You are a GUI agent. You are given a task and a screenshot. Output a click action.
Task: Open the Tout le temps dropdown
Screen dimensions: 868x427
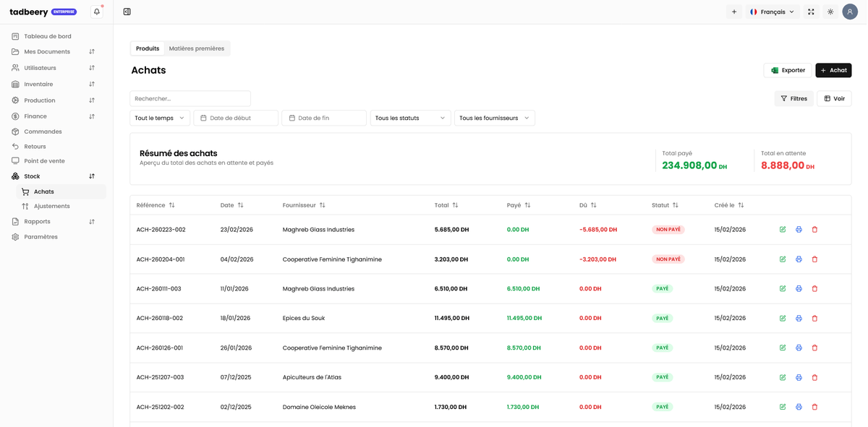click(x=160, y=118)
